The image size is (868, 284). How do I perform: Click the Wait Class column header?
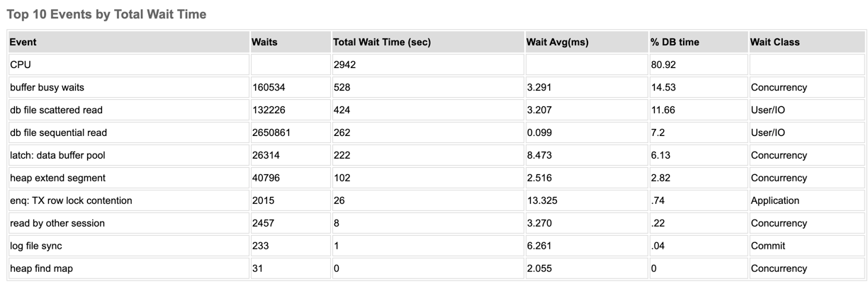coord(774,42)
